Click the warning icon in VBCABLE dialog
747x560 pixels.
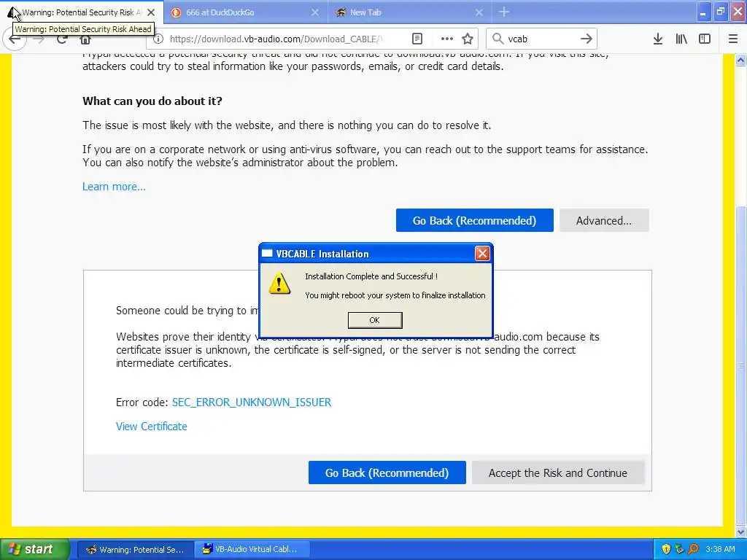pyautogui.click(x=279, y=283)
